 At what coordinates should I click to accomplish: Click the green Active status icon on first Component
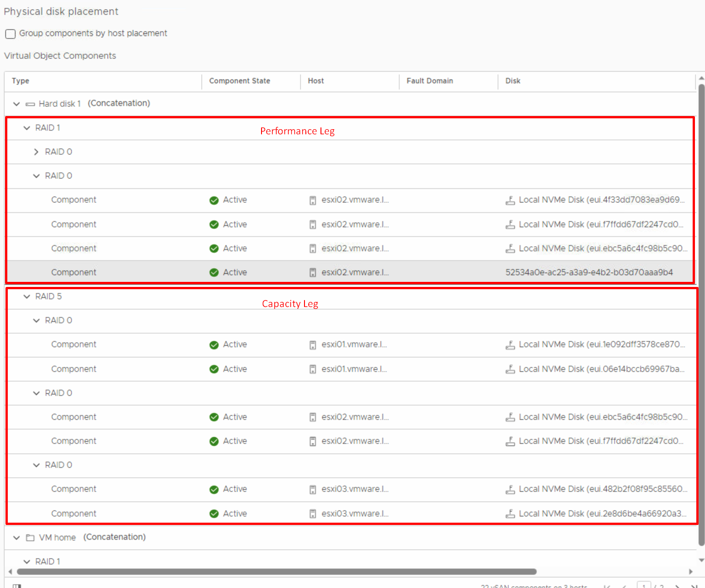[214, 200]
